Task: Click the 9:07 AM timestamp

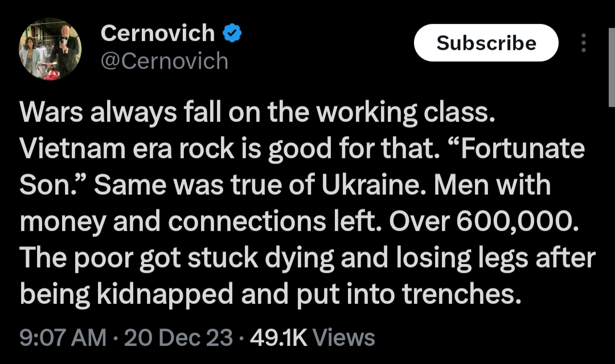Action: (63, 337)
